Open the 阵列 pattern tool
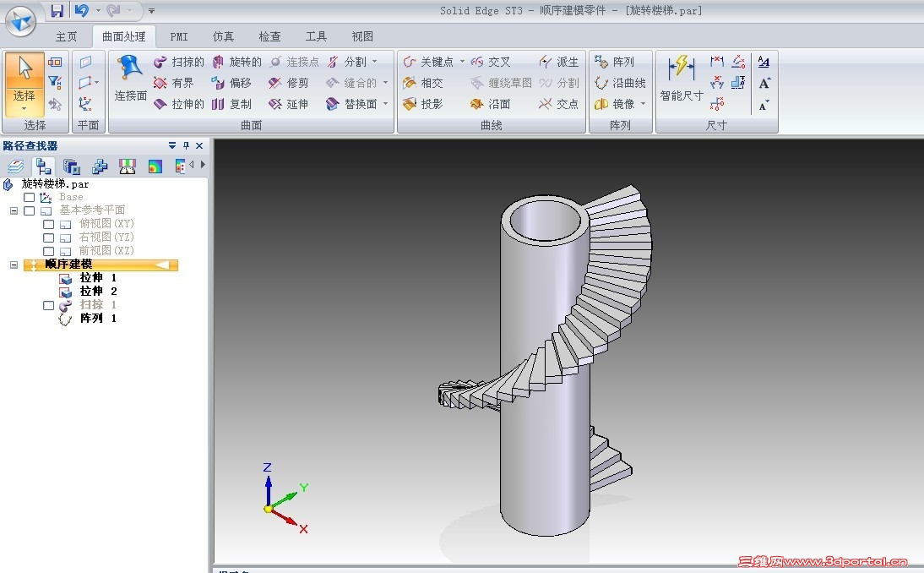924x573 pixels. (614, 62)
